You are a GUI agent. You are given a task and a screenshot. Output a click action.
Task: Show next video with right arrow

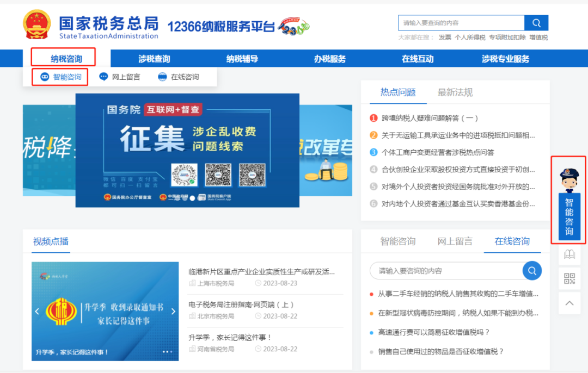point(173,311)
